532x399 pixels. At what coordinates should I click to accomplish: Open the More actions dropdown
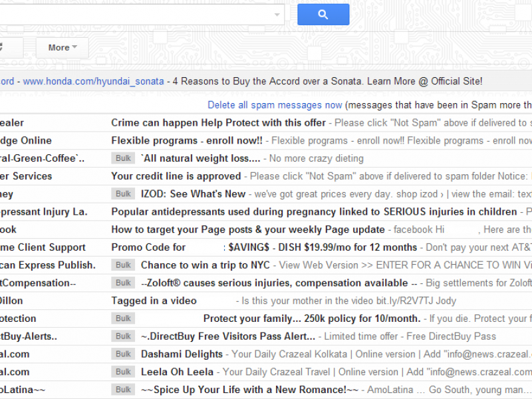coord(63,47)
